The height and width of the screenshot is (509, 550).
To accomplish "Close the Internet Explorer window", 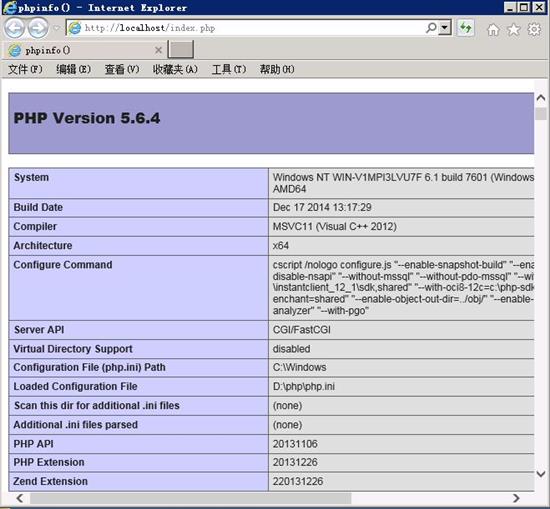I will 538,7.
